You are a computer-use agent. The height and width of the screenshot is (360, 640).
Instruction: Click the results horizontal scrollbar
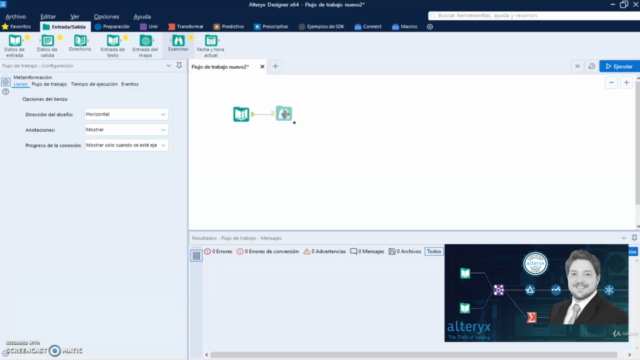(413, 355)
